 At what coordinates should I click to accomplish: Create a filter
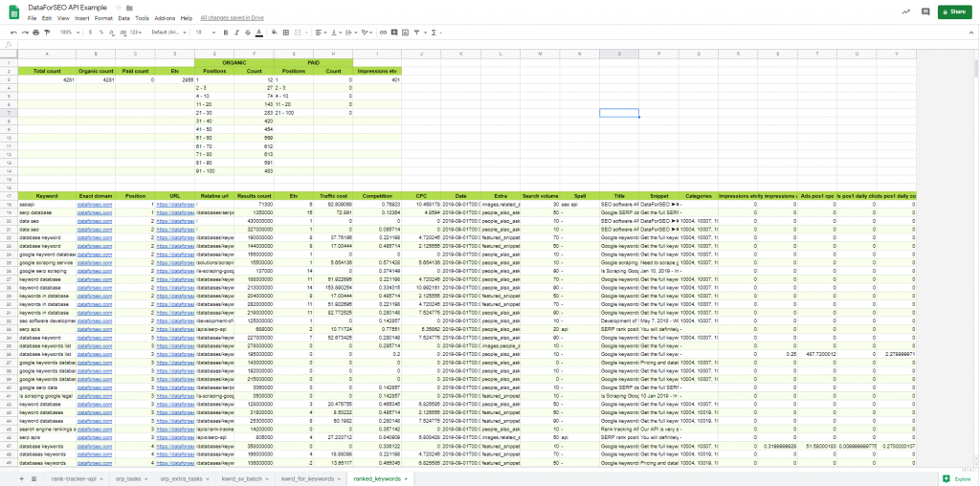pos(417,33)
